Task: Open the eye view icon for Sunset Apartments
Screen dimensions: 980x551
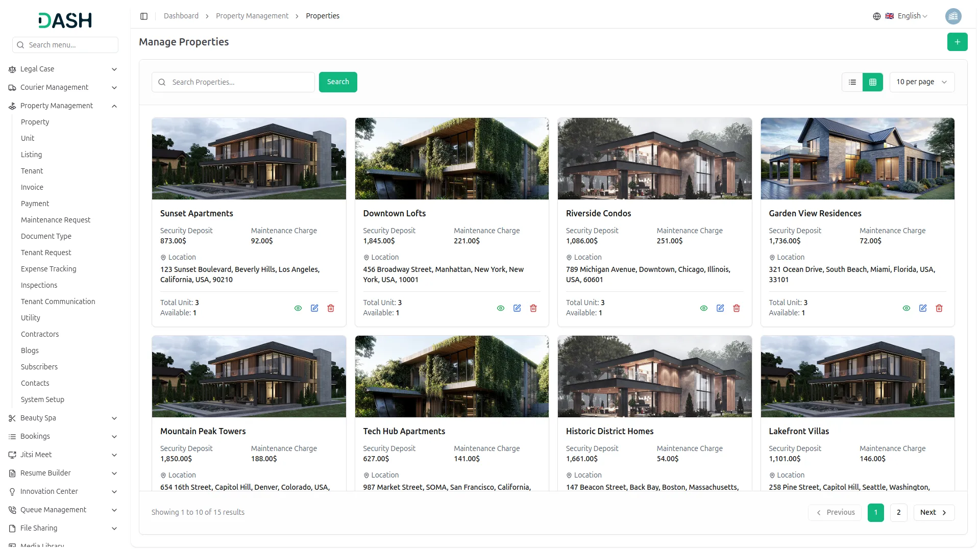Action: (298, 308)
